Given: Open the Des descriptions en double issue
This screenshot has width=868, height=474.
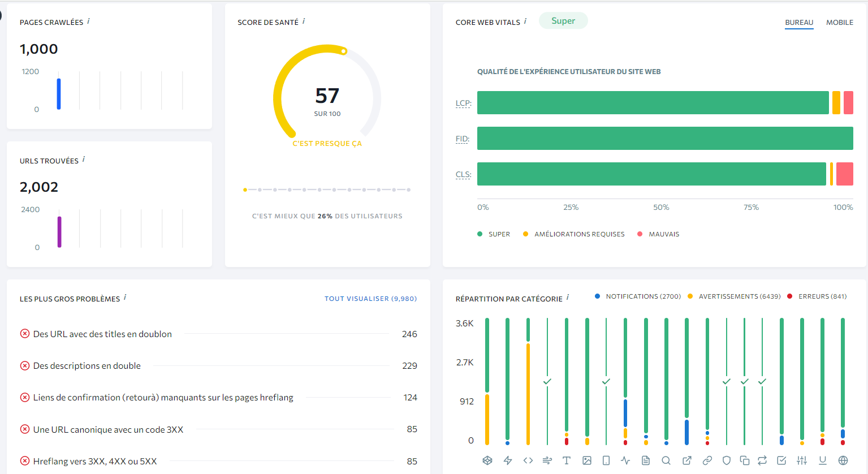Looking at the screenshot, I should coord(87,366).
